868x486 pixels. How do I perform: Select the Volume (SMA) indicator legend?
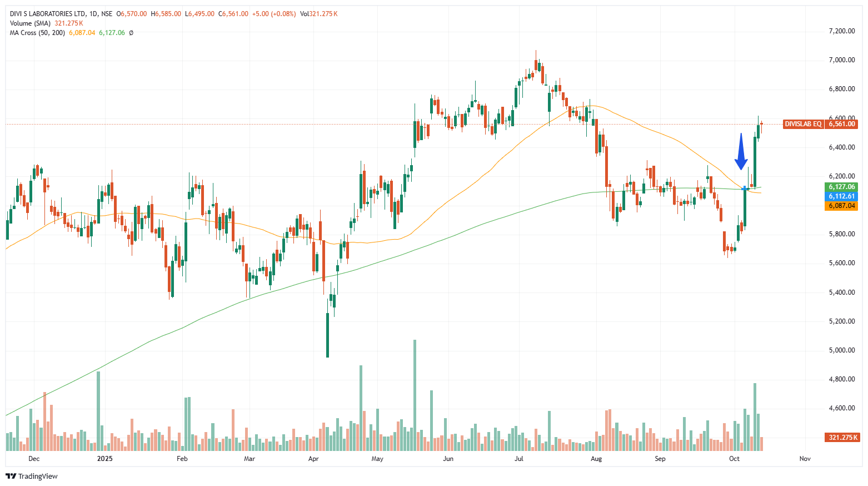coord(30,23)
